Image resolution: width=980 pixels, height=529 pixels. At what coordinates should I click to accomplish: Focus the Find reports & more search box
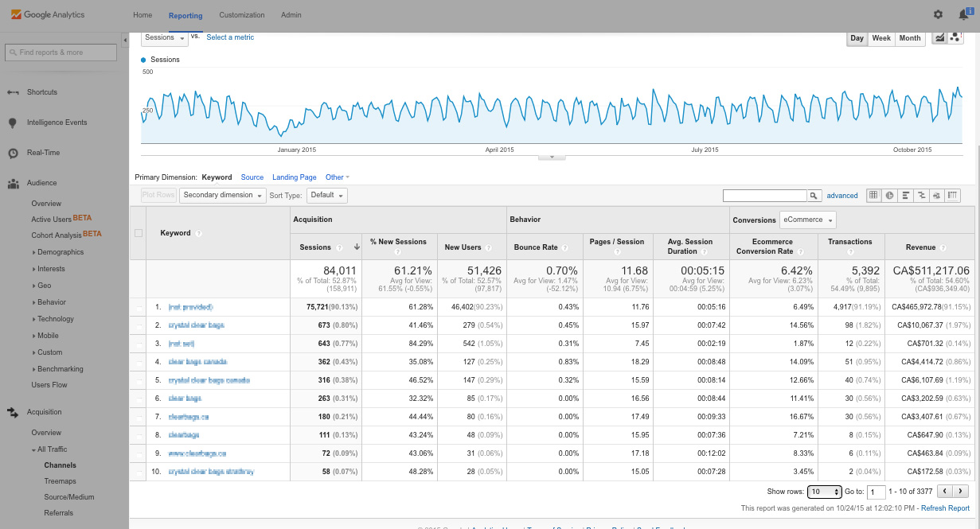[x=62, y=53]
